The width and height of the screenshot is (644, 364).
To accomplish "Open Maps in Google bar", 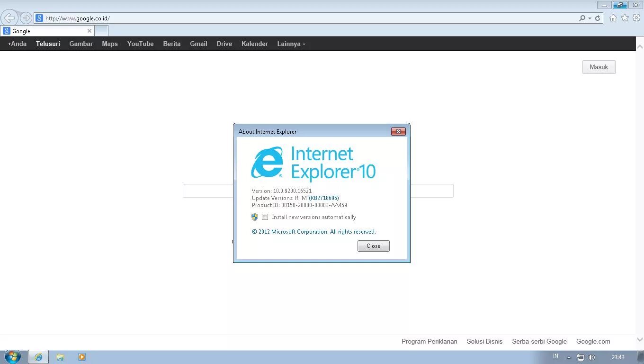I will coord(110,44).
